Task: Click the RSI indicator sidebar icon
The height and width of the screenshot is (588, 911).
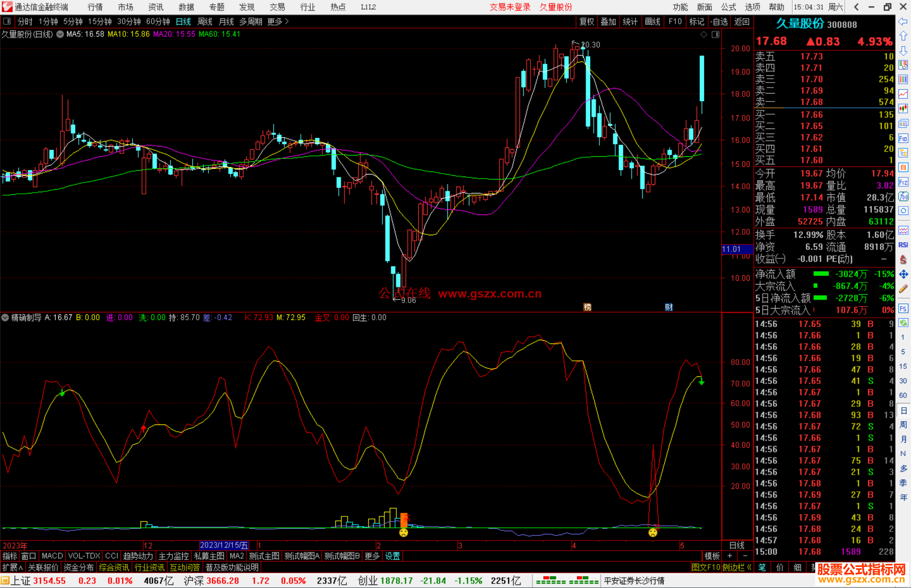Action: tap(903, 245)
